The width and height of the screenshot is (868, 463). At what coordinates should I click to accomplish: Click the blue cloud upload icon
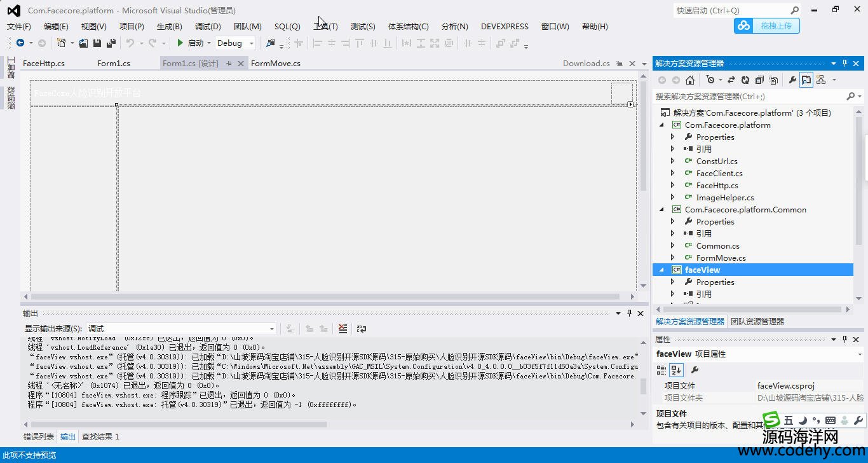pyautogui.click(x=743, y=25)
